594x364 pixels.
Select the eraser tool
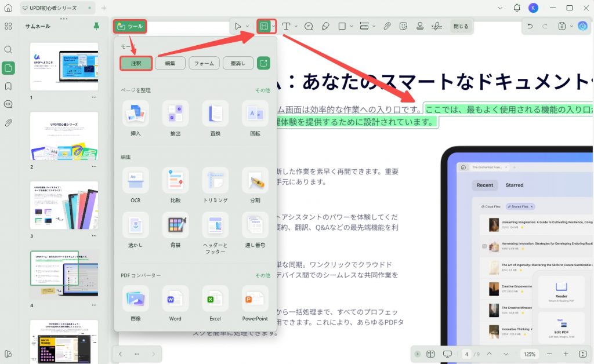click(x=325, y=26)
